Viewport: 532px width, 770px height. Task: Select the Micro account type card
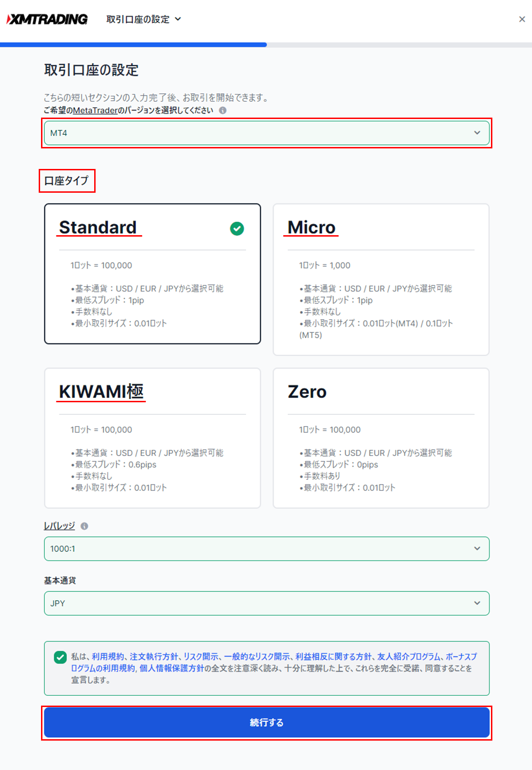[381, 280]
